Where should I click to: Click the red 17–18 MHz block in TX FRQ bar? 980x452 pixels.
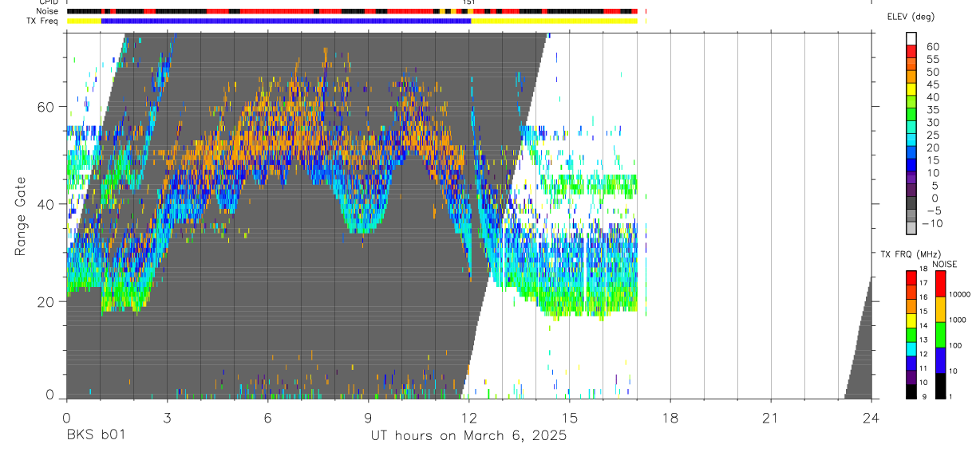point(911,277)
